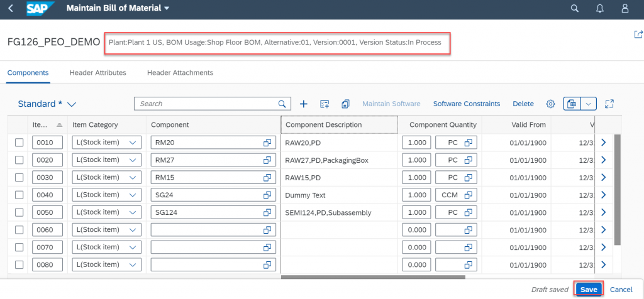Add a component with the plus icon
Screen dimensions: 644x299
pos(304,104)
